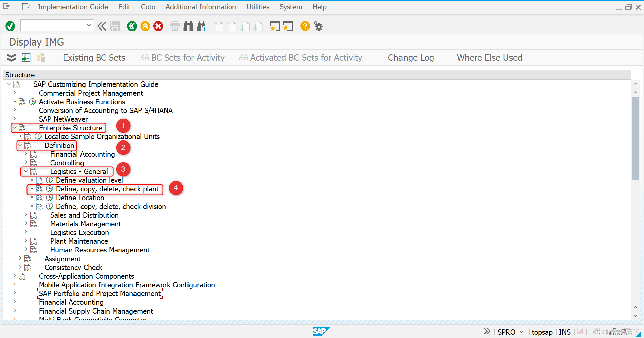Expand the status bar double-chevron
This screenshot has width=644, height=338.
coord(487,331)
